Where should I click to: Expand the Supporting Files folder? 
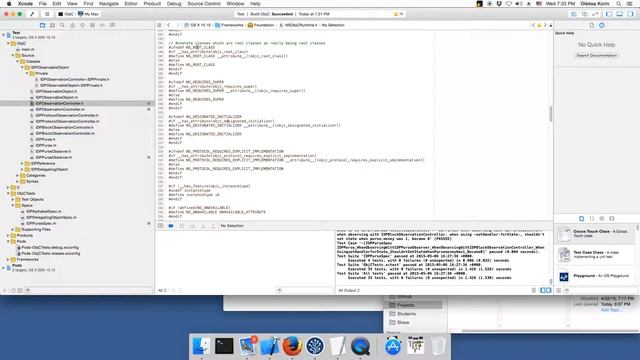click(13, 229)
